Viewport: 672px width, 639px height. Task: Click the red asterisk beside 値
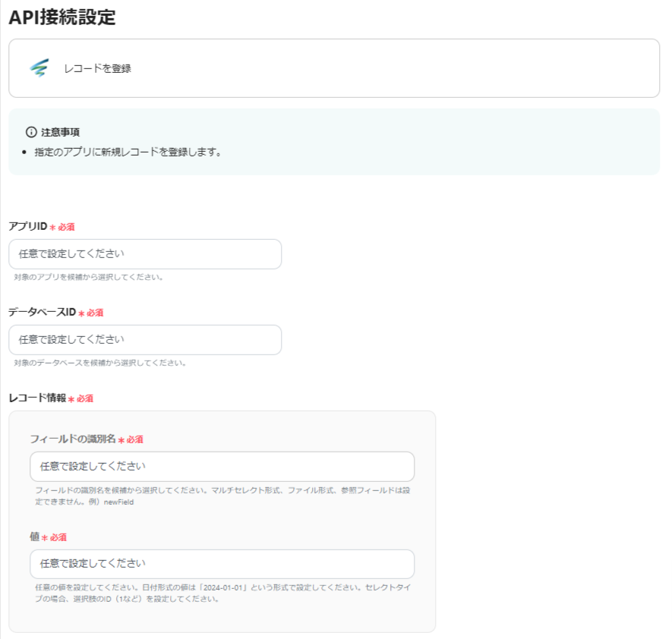tap(45, 537)
